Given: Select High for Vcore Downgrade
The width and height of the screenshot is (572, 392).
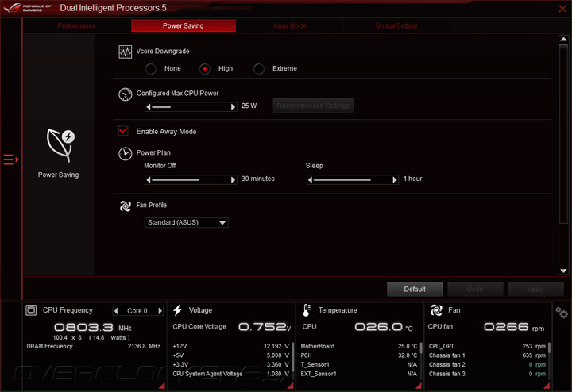Looking at the screenshot, I should [205, 69].
